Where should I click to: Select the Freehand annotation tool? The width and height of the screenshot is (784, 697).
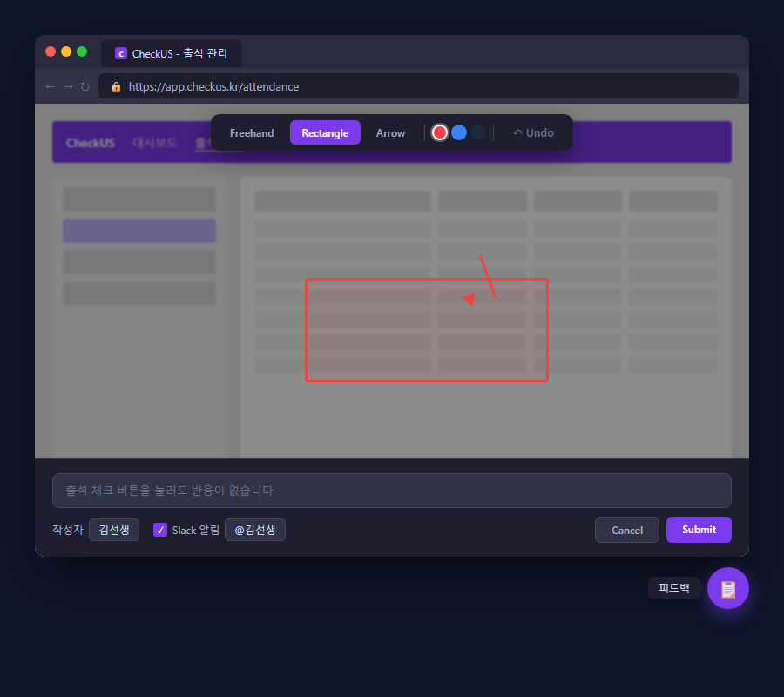click(x=251, y=132)
